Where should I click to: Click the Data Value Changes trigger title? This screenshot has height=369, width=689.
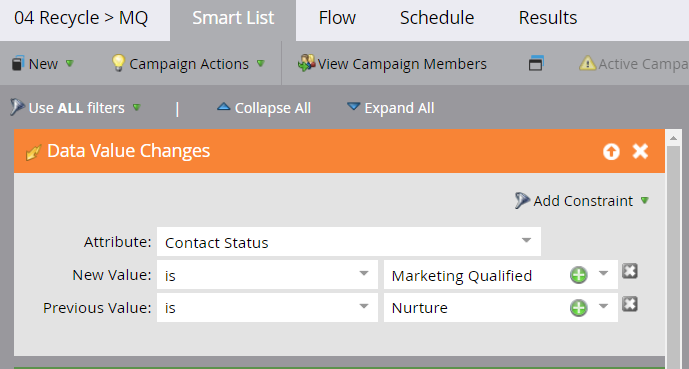(128, 151)
